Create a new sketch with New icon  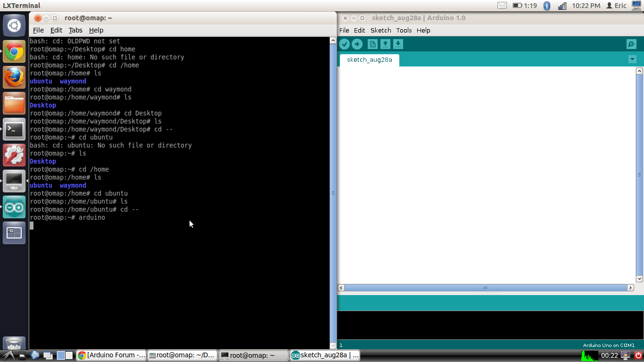click(373, 44)
